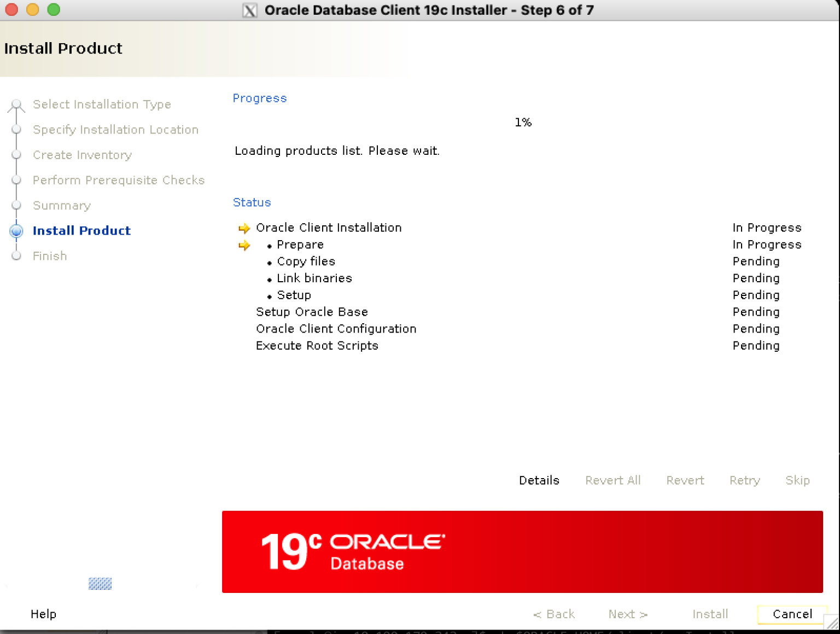Click the Cancel button
Screen dimensions: 840x634
pyautogui.click(x=792, y=614)
